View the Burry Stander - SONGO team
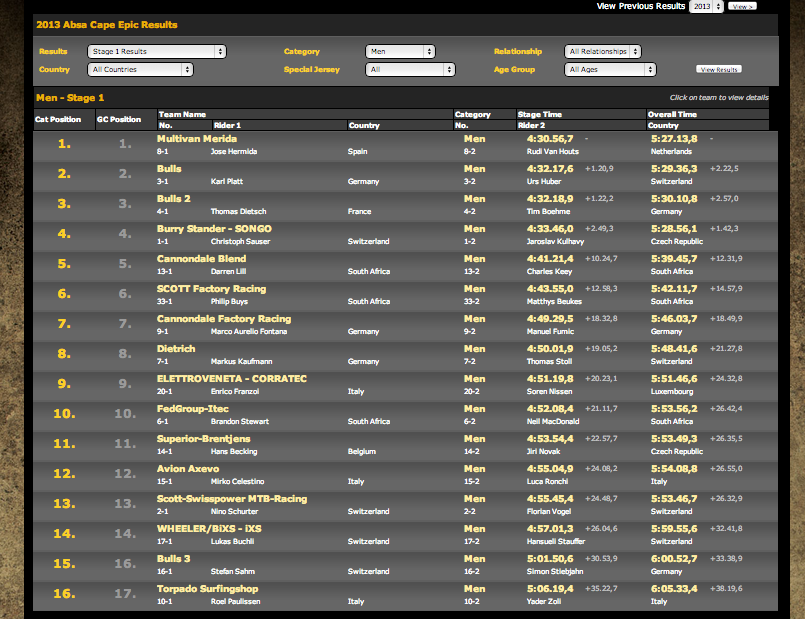This screenshot has height=619, width=805. pos(214,229)
